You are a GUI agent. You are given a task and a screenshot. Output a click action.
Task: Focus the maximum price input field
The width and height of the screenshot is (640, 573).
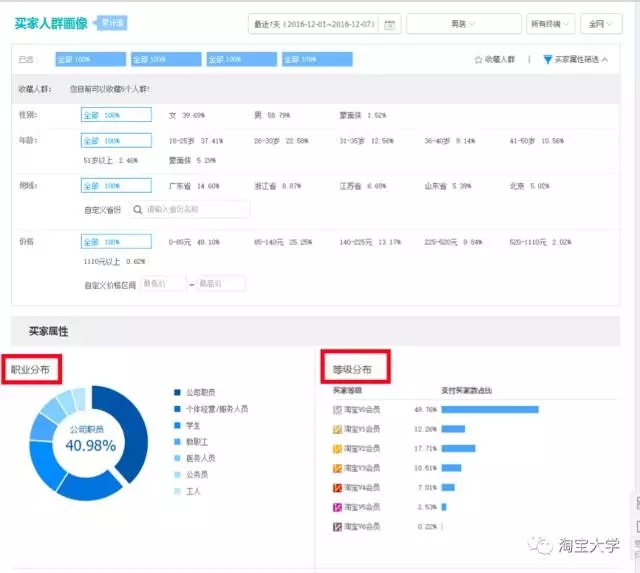[x=221, y=284]
